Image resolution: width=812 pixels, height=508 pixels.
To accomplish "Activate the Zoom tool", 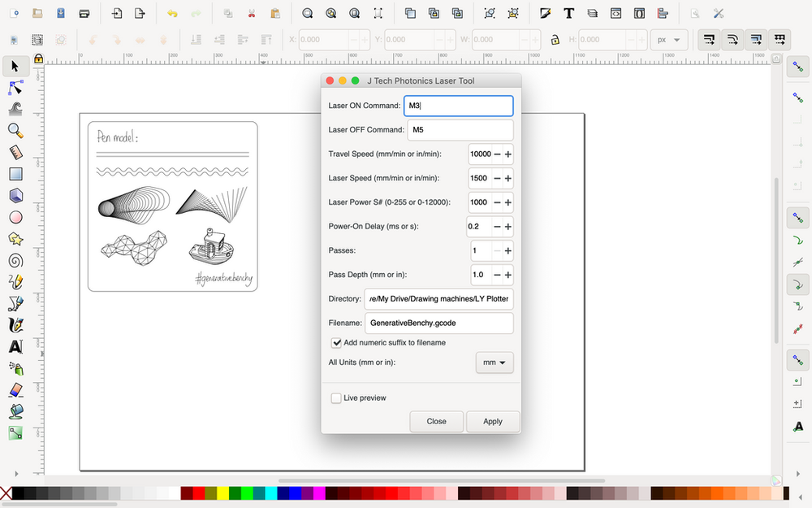I will tap(15, 130).
